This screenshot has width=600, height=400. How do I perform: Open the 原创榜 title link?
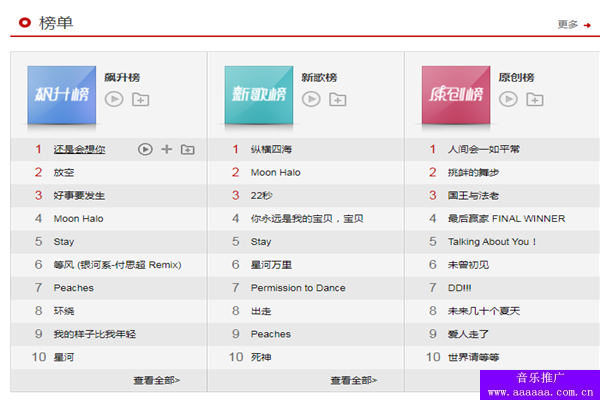click(516, 77)
